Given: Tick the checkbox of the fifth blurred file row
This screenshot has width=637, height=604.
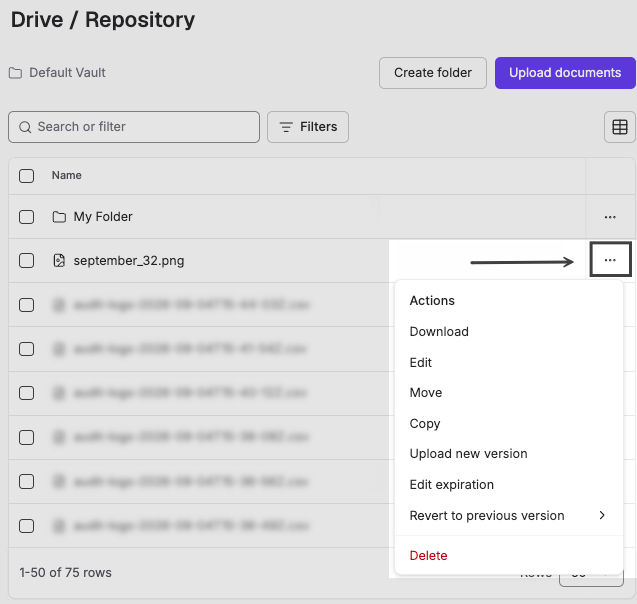Looking at the screenshot, I should click(26, 482).
